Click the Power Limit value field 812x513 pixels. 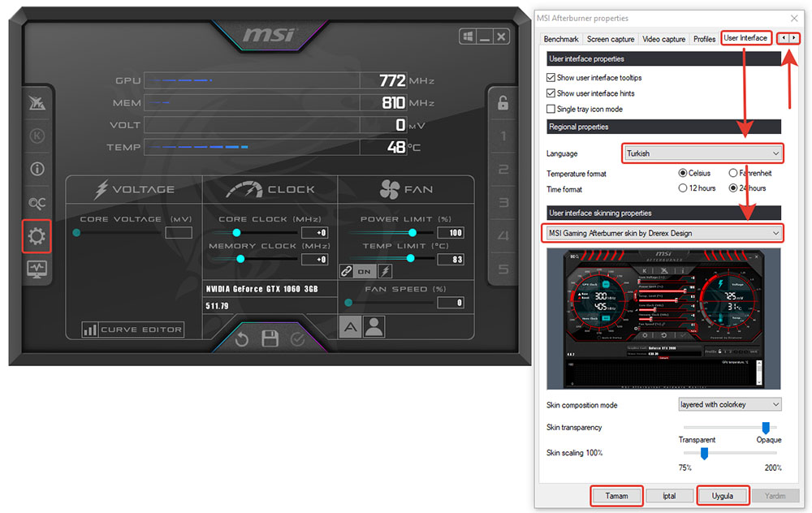click(451, 233)
